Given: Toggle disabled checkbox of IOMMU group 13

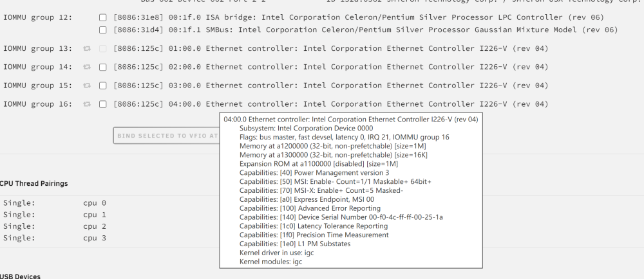Looking at the screenshot, I should pos(102,49).
